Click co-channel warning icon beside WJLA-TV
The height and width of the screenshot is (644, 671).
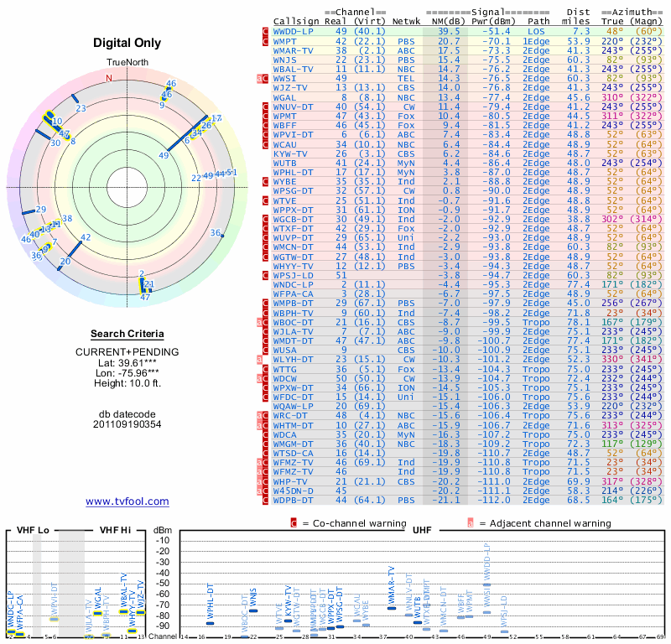(265, 332)
